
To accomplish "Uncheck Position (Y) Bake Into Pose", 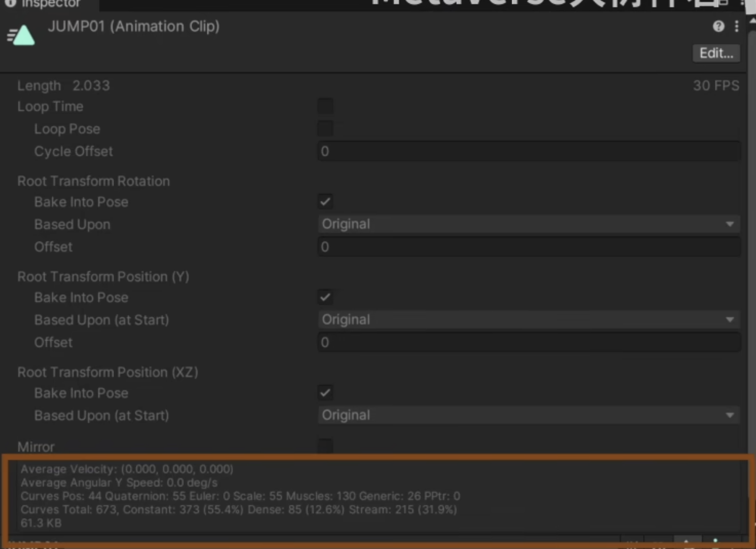I will 325,297.
